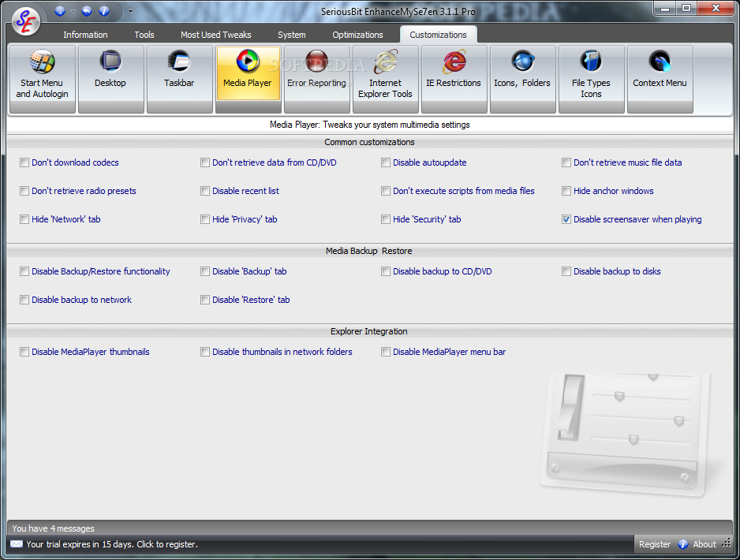Tick Disable recent list
The height and width of the screenshot is (560, 740).
[x=205, y=191]
